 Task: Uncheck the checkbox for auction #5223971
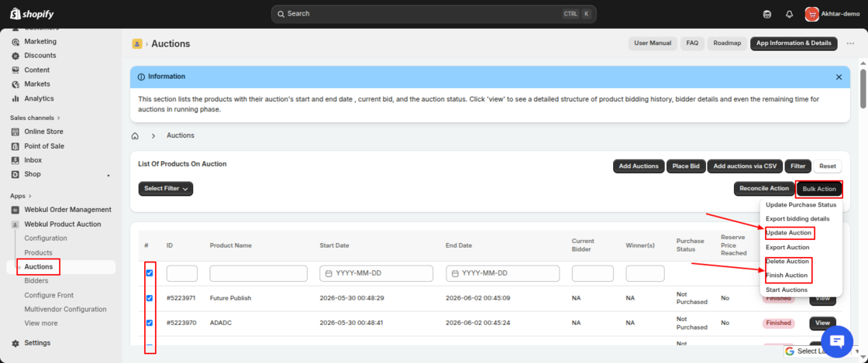click(150, 298)
